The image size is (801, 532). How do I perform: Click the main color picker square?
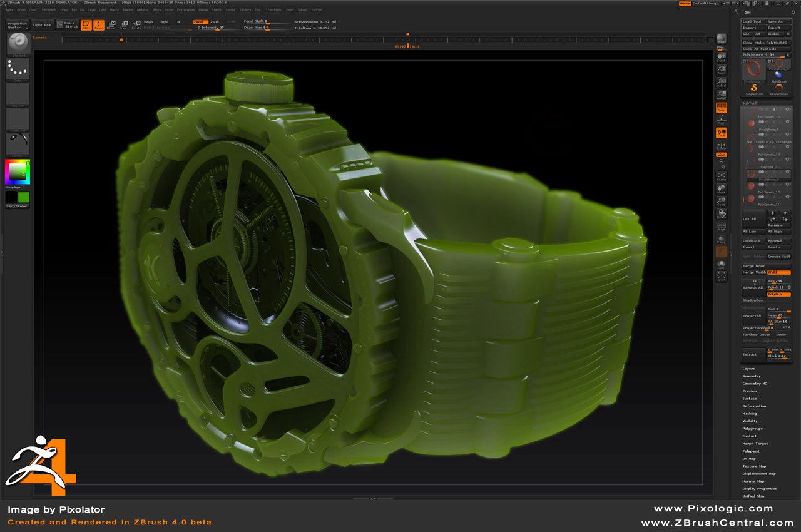coord(18,171)
